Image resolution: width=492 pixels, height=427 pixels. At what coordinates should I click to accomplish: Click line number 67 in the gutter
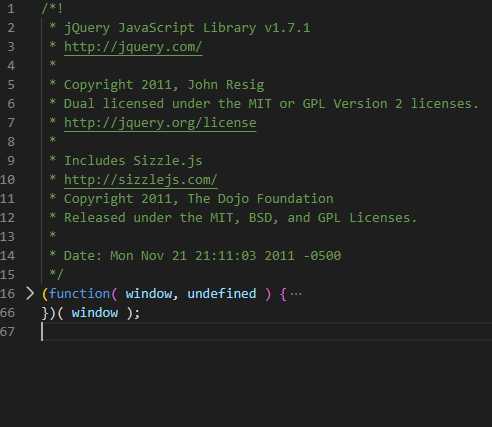point(8,332)
